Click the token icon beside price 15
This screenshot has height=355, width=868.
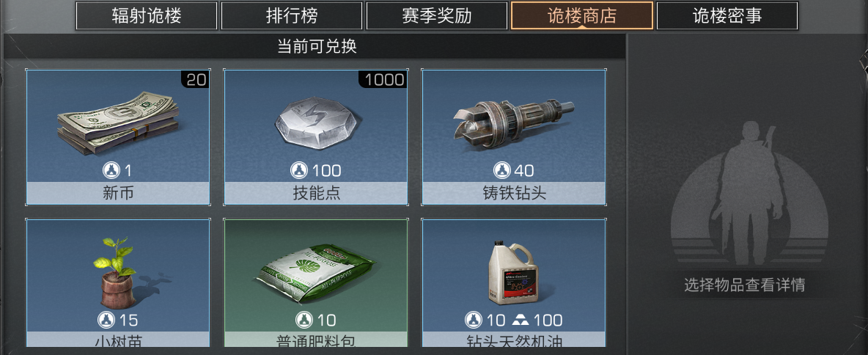click(106, 320)
